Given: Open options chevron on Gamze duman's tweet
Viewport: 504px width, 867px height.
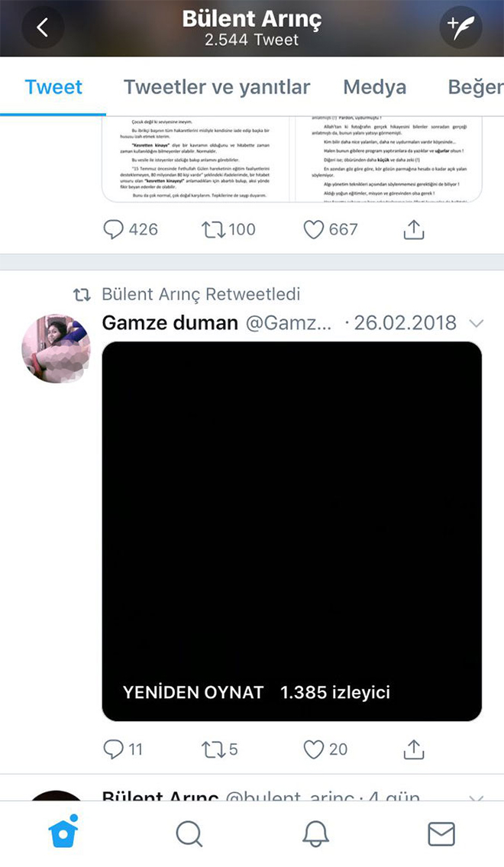Looking at the screenshot, I should [x=477, y=324].
